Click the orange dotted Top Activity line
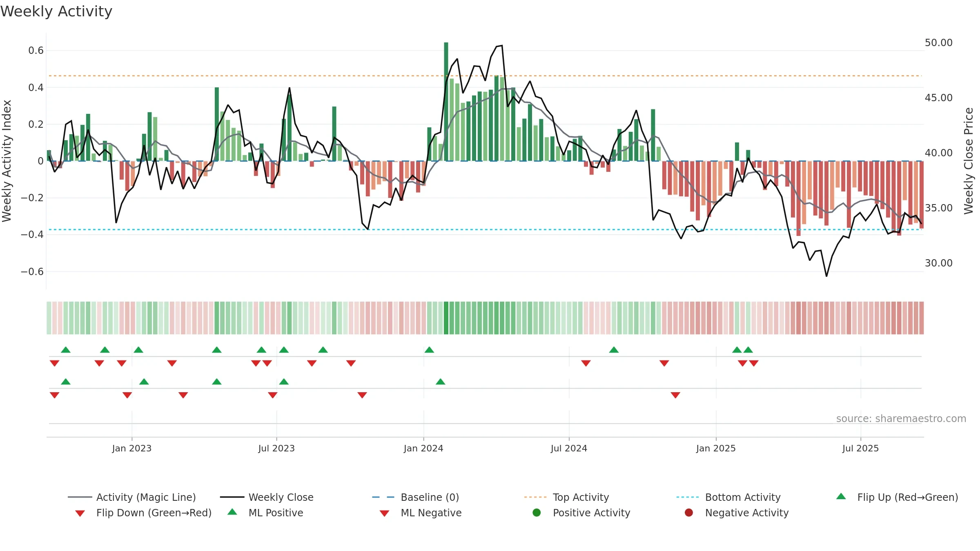 [485, 76]
